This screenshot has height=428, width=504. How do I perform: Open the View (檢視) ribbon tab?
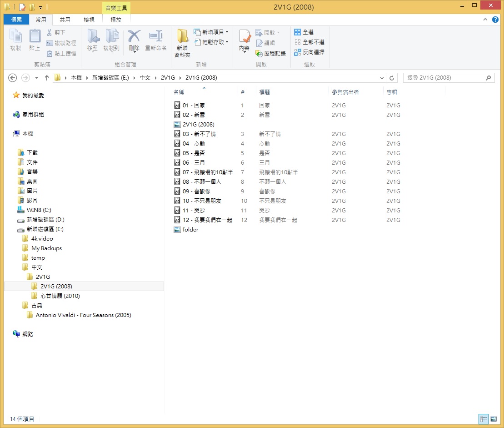pyautogui.click(x=89, y=20)
